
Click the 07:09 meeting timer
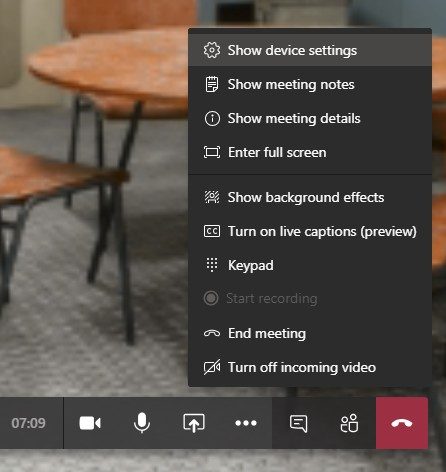click(x=28, y=423)
